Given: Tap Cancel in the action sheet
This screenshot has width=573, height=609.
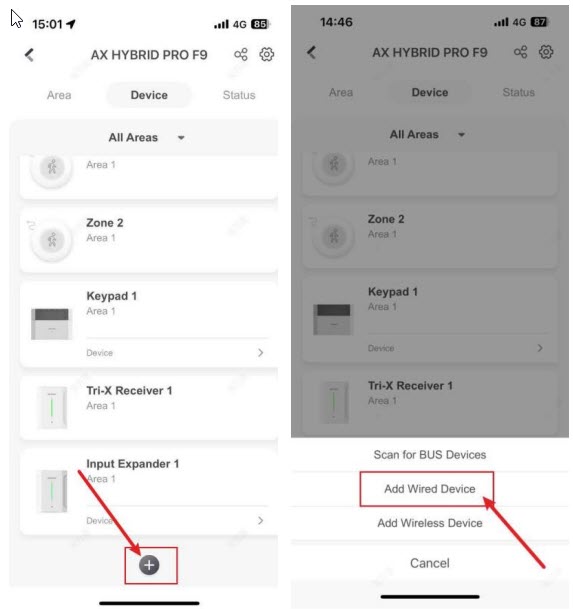Looking at the screenshot, I should [x=430, y=563].
